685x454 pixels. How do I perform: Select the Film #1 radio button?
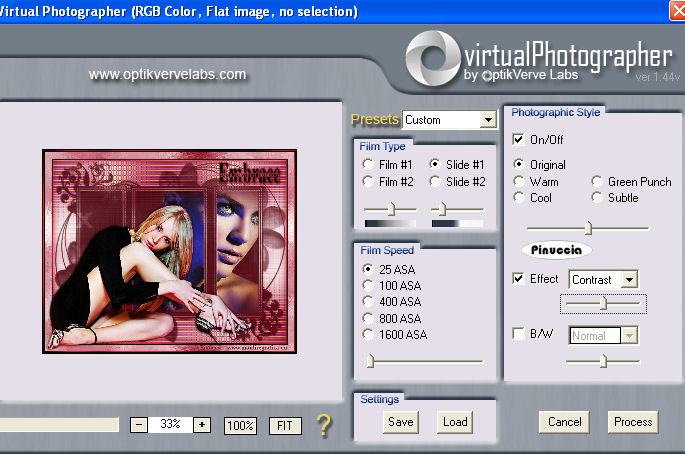coord(368,164)
